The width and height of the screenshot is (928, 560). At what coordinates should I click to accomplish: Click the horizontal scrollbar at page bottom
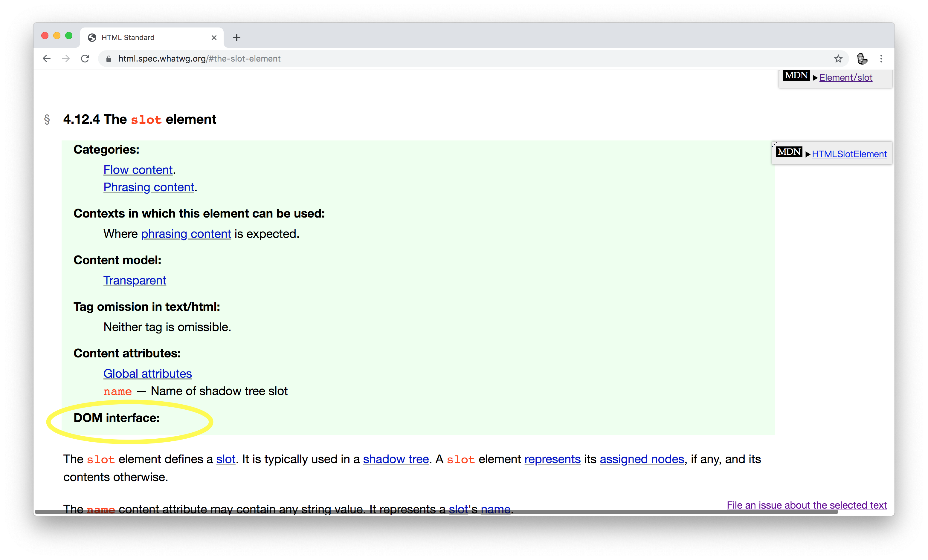tap(436, 512)
